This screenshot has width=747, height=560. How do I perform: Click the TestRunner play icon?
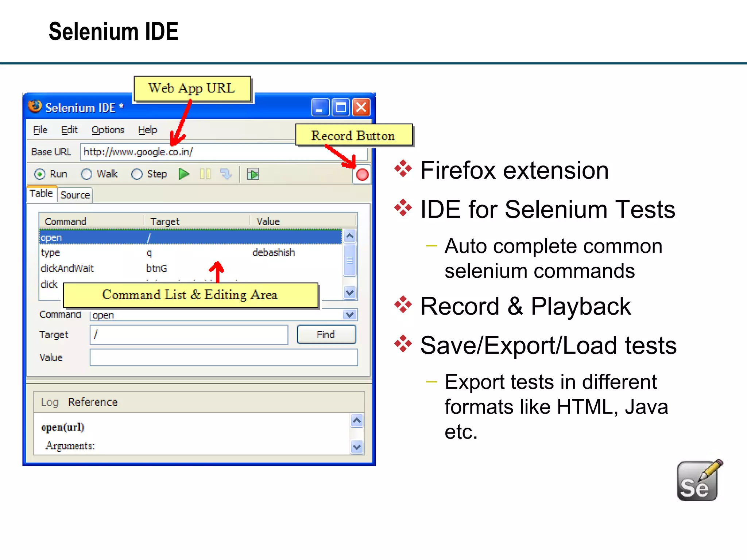pos(253,174)
